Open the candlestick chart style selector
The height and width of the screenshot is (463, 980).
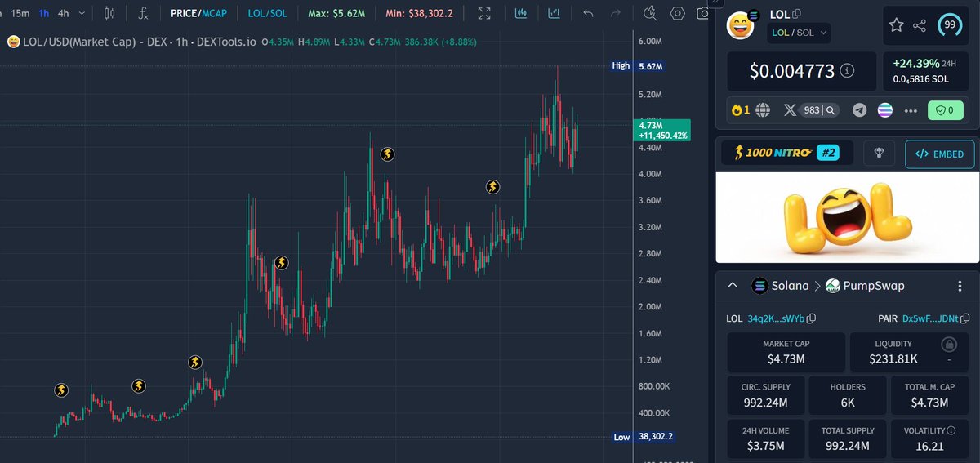(x=109, y=13)
